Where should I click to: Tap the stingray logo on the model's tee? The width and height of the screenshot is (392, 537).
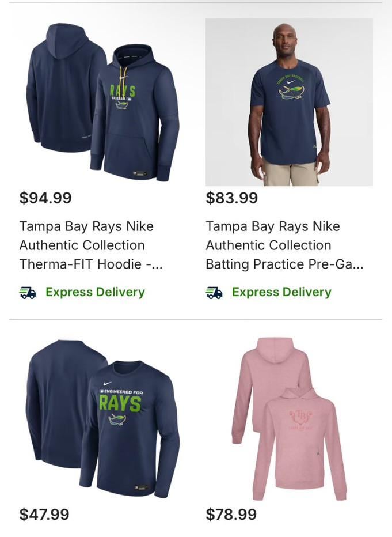292,93
